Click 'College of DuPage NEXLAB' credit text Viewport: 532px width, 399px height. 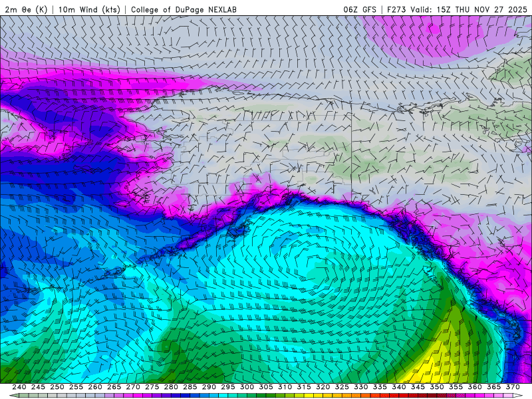point(184,10)
